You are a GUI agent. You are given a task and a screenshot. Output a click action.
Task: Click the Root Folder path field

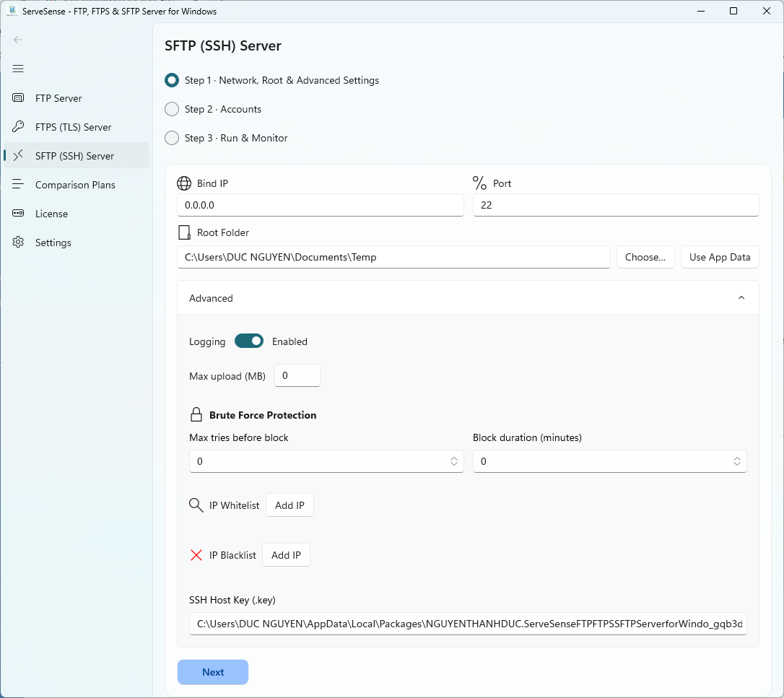(393, 257)
